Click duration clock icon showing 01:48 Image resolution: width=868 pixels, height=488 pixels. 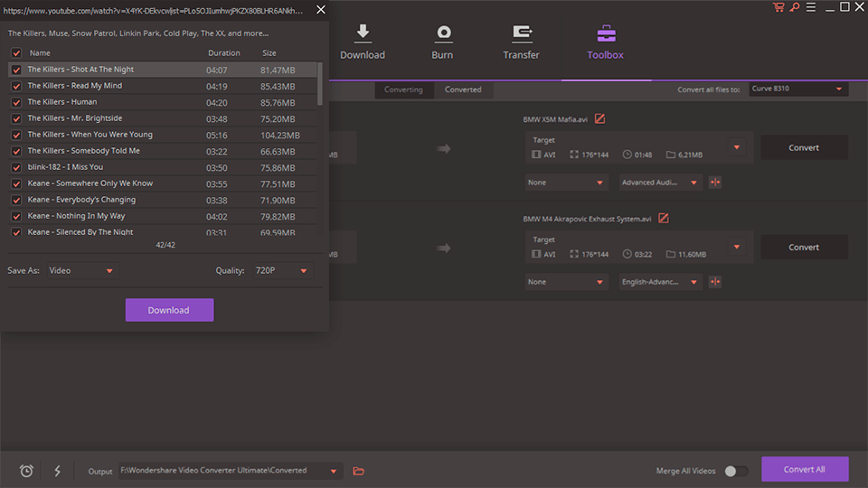(627, 155)
